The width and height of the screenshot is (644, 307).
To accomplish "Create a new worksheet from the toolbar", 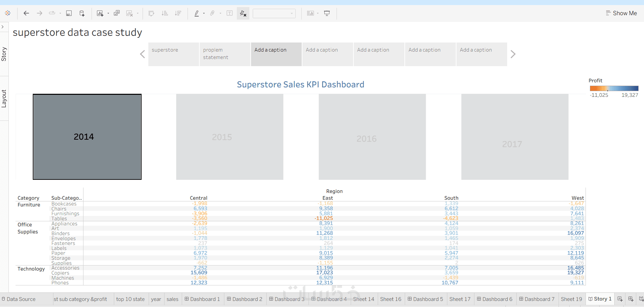I will pos(100,13).
